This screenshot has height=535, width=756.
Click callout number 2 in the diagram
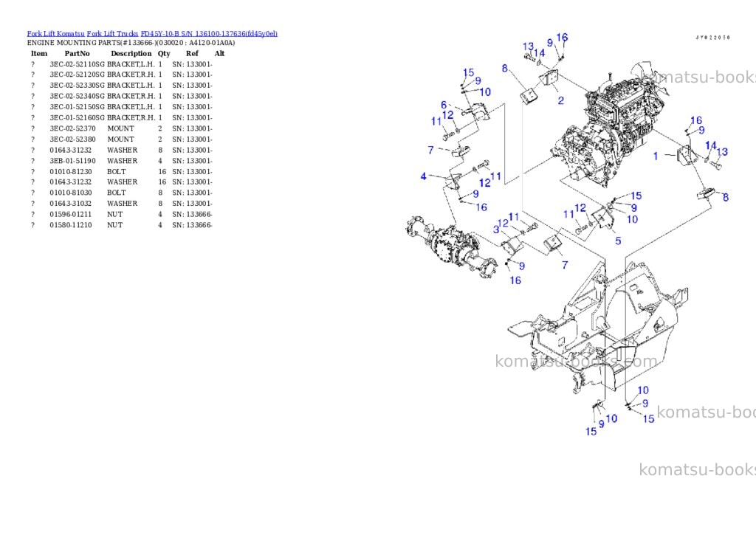[x=561, y=101]
